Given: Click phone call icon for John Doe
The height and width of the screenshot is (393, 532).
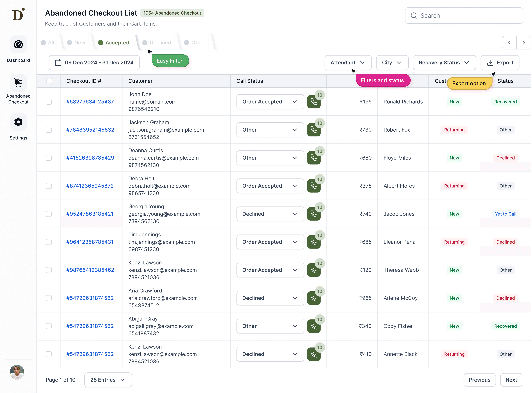Looking at the screenshot, I should click(x=314, y=102).
